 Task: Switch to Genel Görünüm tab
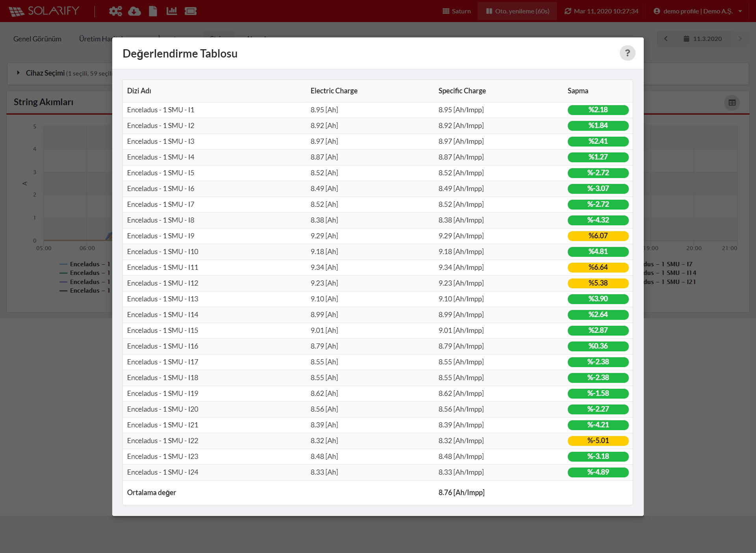(x=37, y=39)
